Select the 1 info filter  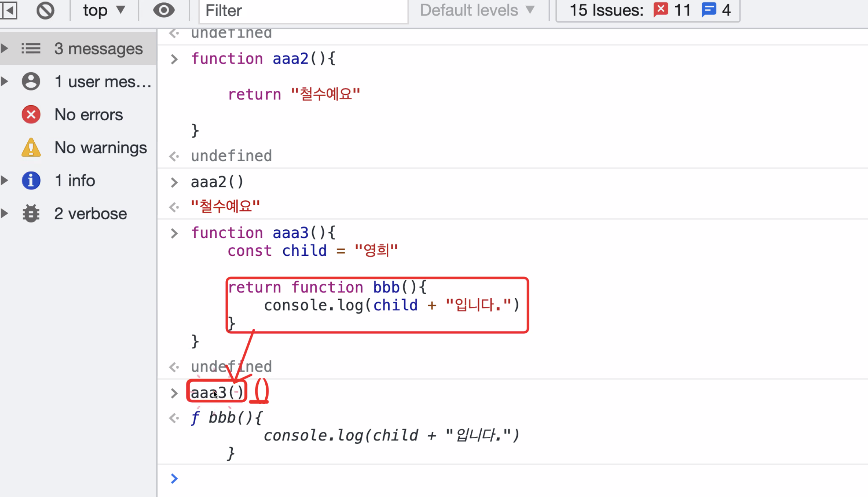click(x=75, y=180)
